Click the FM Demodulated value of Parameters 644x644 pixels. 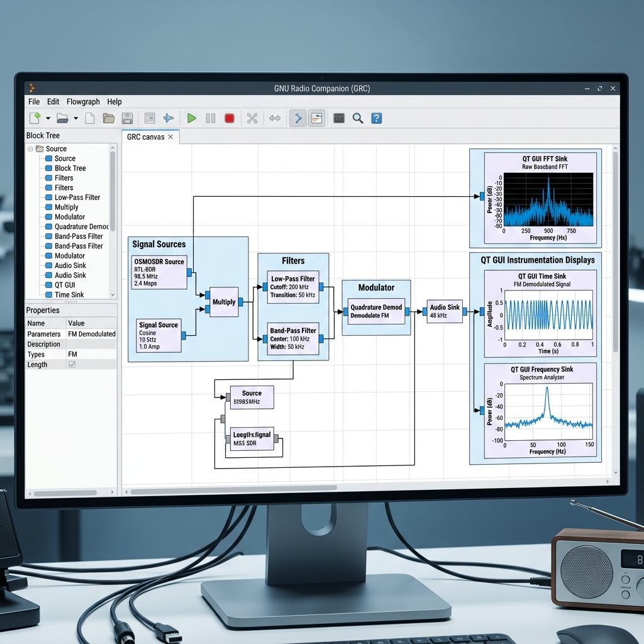92,334
